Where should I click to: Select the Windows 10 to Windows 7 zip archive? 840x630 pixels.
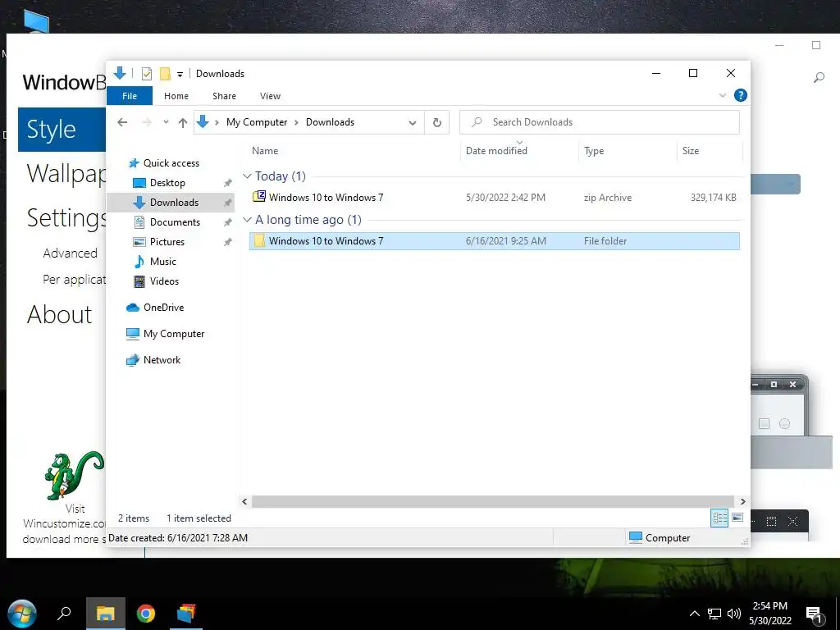[x=494, y=197]
